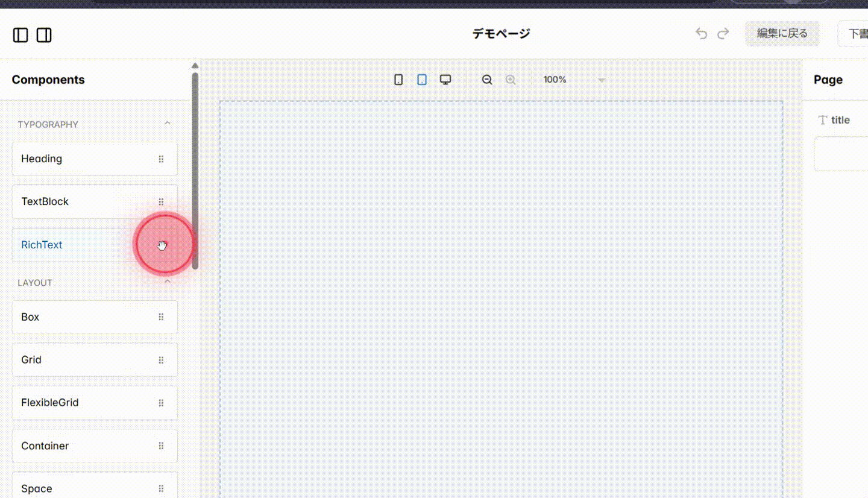Zoom out the canvas
Image resolution: width=868 pixels, height=498 pixels.
click(x=487, y=79)
